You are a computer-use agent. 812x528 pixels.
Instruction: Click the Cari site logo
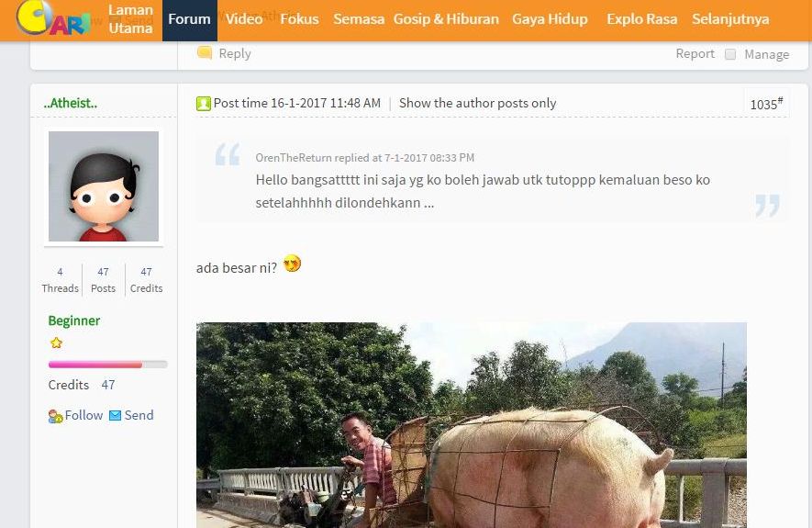[53, 18]
